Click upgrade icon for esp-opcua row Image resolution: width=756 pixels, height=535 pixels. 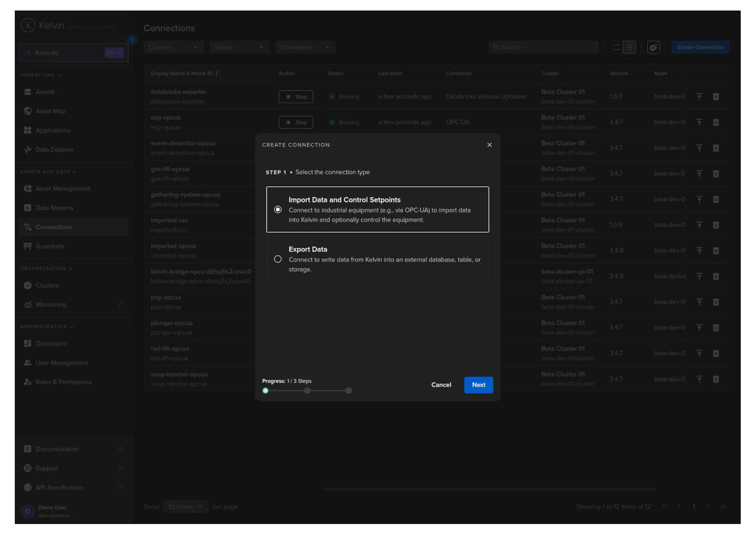click(x=699, y=123)
